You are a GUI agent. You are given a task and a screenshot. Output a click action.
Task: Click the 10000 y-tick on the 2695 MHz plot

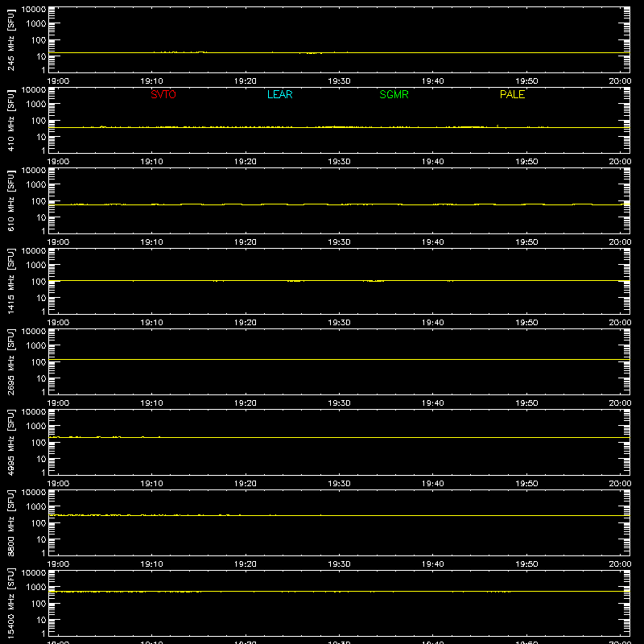coord(34,331)
